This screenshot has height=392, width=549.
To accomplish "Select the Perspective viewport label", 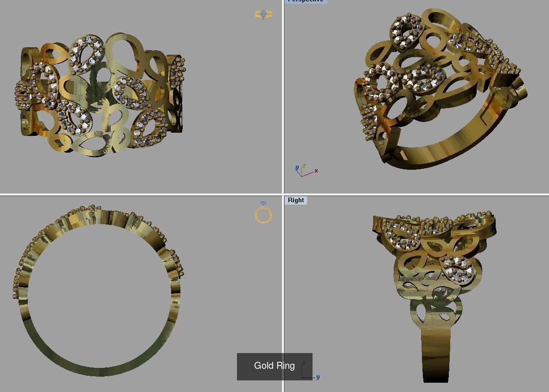I will tap(306, 1).
